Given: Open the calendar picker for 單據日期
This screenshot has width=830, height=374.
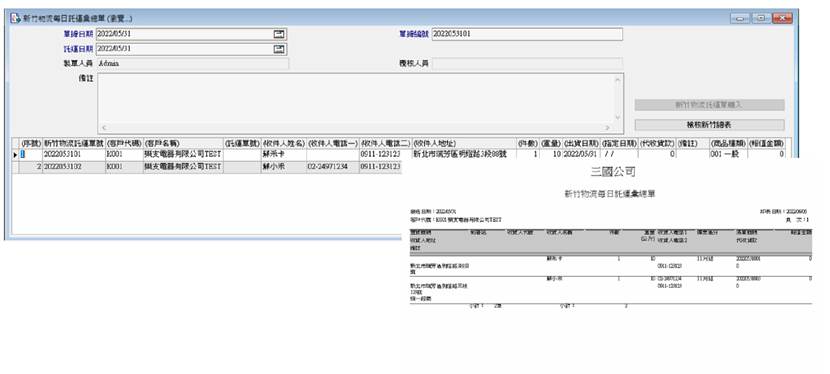Looking at the screenshot, I should point(279,34).
